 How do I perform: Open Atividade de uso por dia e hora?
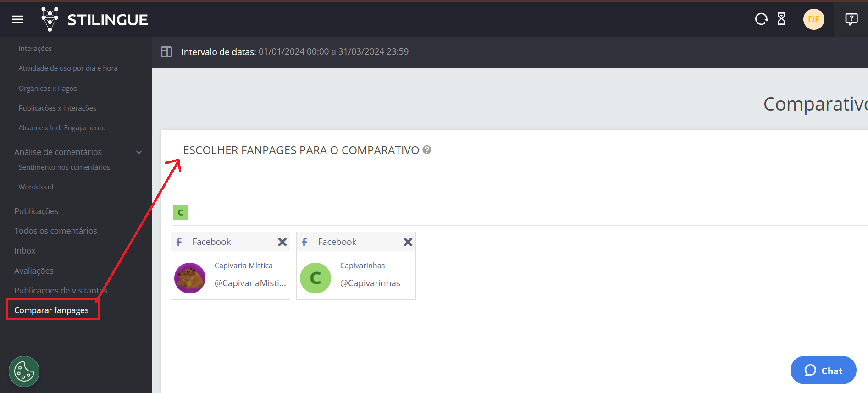click(x=68, y=68)
